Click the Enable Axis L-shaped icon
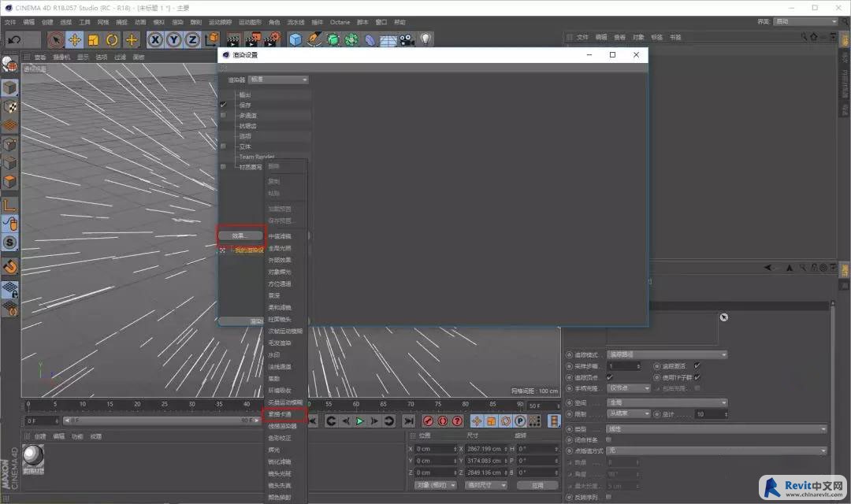The image size is (851, 504). 9,205
